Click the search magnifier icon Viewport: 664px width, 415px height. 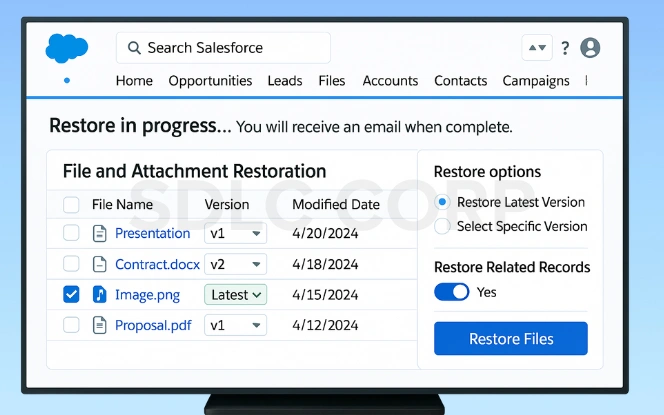click(134, 48)
